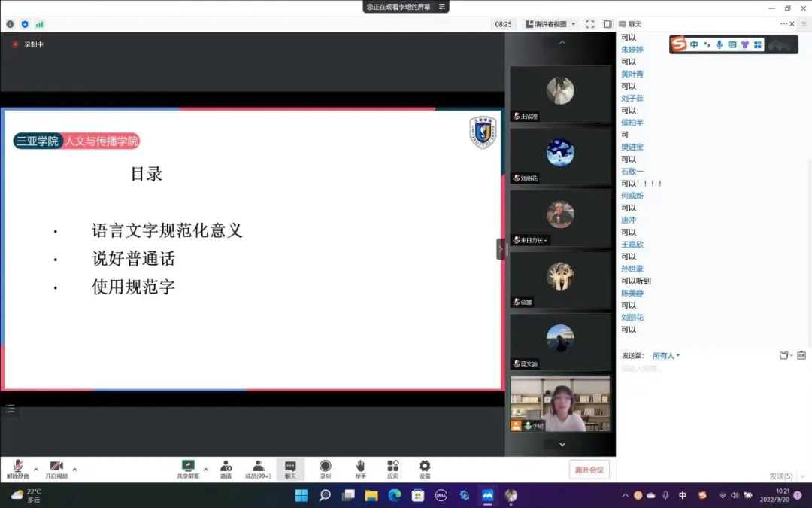Open the 设置 settings gear

425,467
